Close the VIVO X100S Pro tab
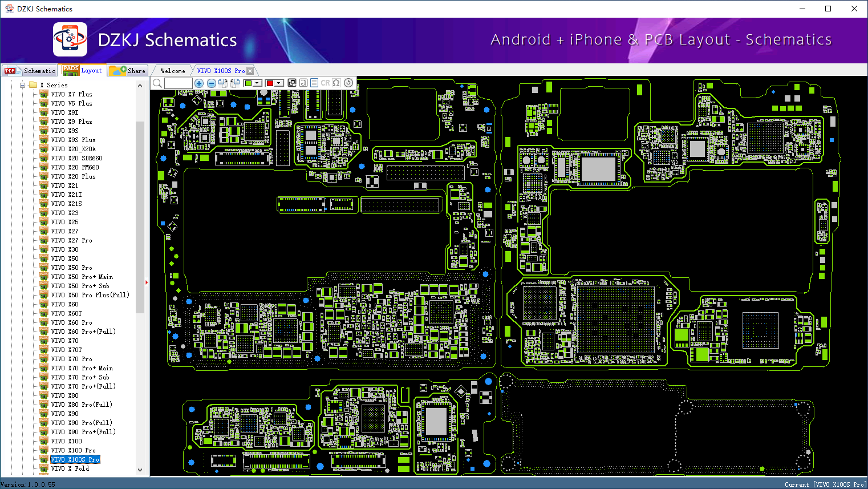 (x=250, y=71)
